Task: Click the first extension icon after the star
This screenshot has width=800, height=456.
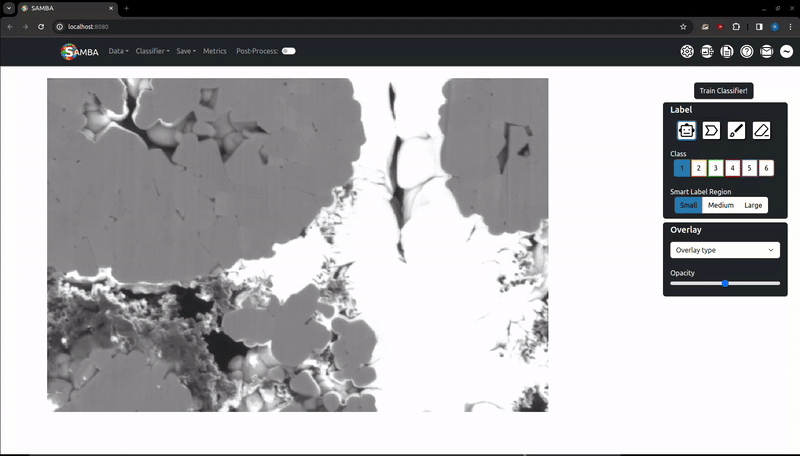Action: point(705,27)
